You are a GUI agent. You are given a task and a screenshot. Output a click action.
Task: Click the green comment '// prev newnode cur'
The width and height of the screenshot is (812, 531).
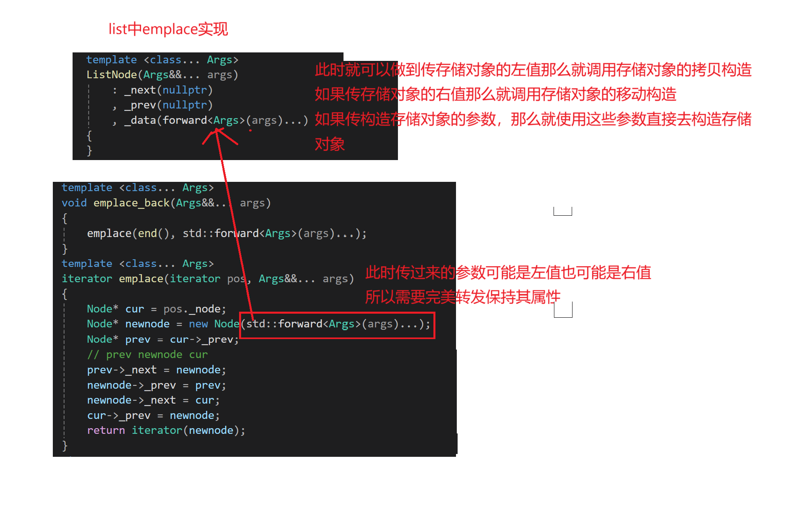pyautogui.click(x=147, y=355)
